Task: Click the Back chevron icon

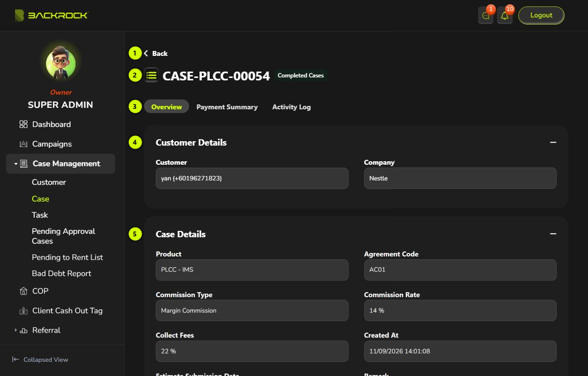Action: [146, 53]
